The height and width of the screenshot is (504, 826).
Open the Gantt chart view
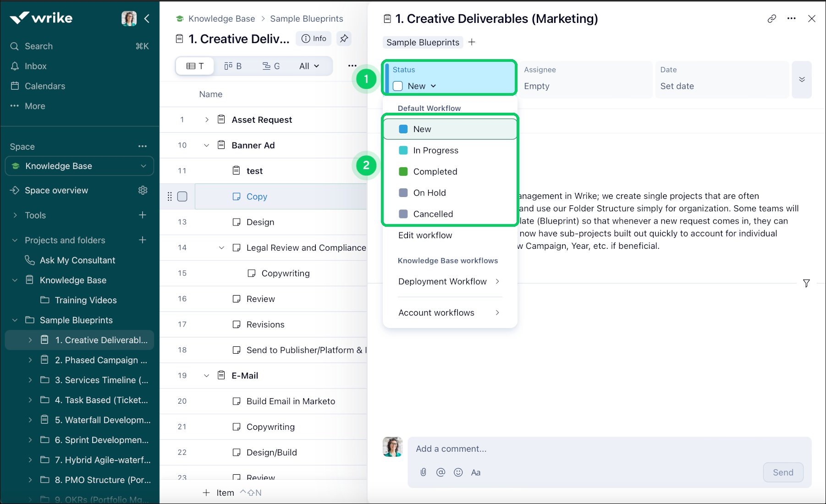point(271,66)
